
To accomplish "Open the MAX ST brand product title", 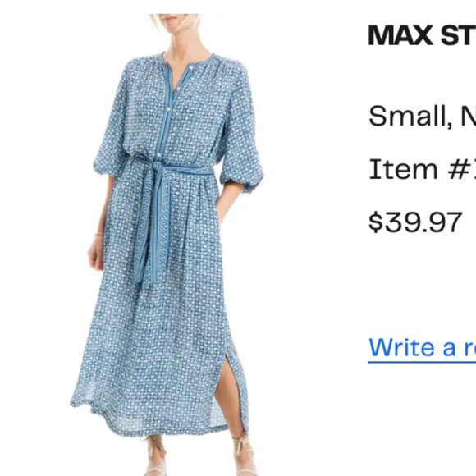I will (x=422, y=35).
